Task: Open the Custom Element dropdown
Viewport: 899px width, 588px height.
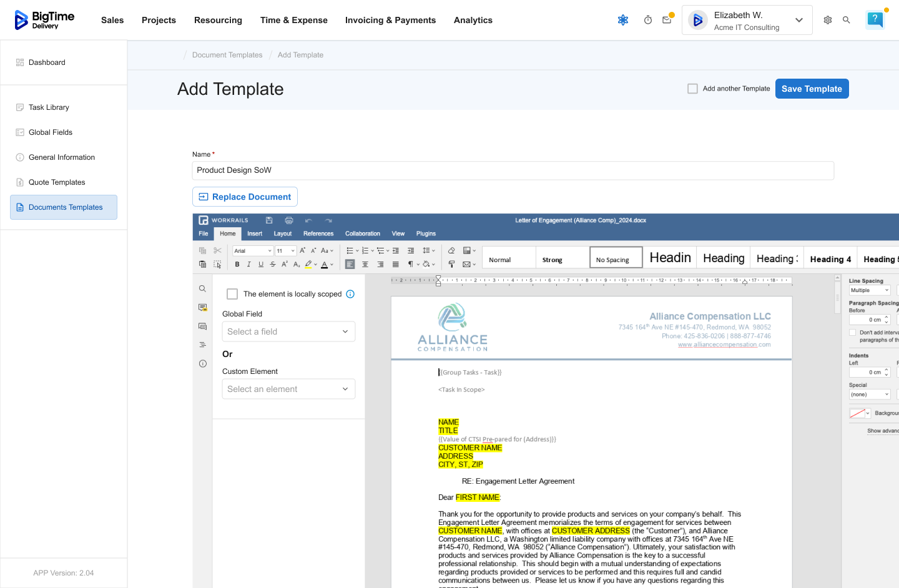Action: click(288, 389)
